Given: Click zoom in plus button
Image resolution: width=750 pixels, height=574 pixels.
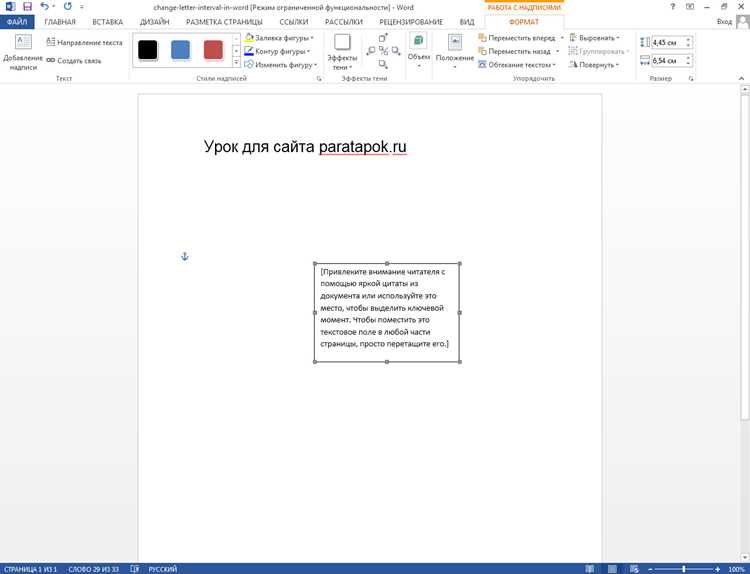Looking at the screenshot, I should click(717, 569).
